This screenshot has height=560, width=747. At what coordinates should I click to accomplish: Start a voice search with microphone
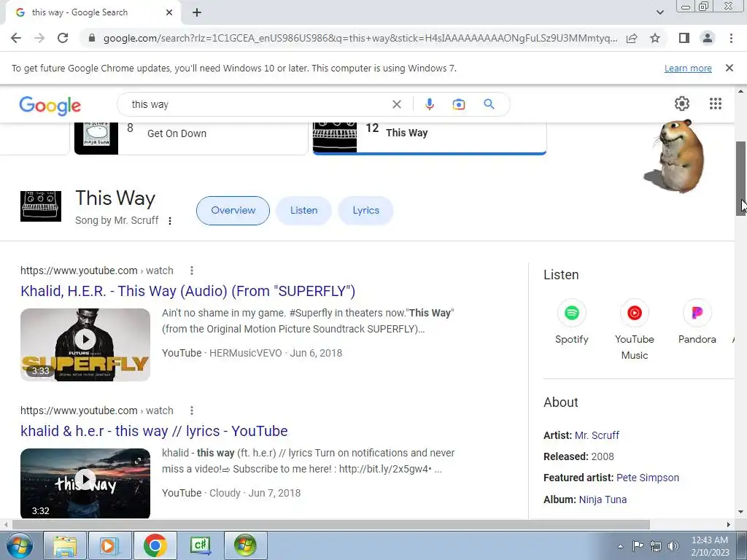click(429, 104)
